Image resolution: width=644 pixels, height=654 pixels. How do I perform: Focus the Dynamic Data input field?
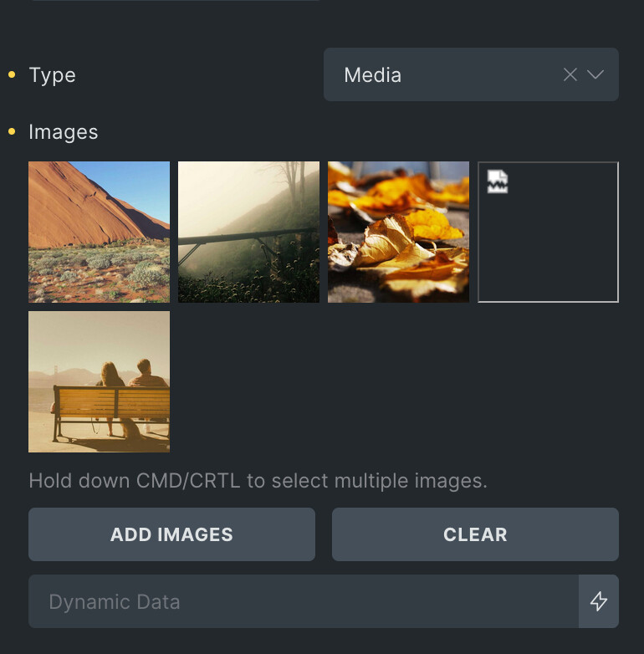point(303,601)
